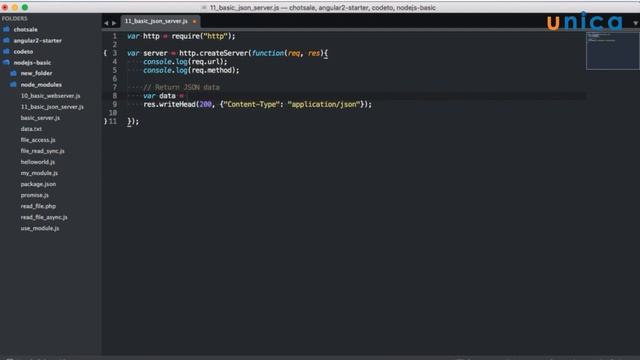Click the codeto folder icon
This screenshot has width=640, height=360.
click(x=6, y=51)
